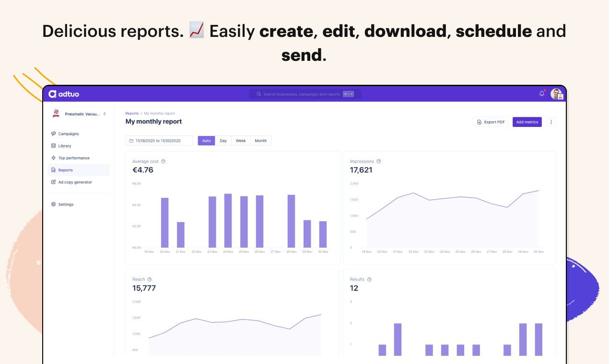Focus the search businesses, campaigns and reports field

[305, 94]
